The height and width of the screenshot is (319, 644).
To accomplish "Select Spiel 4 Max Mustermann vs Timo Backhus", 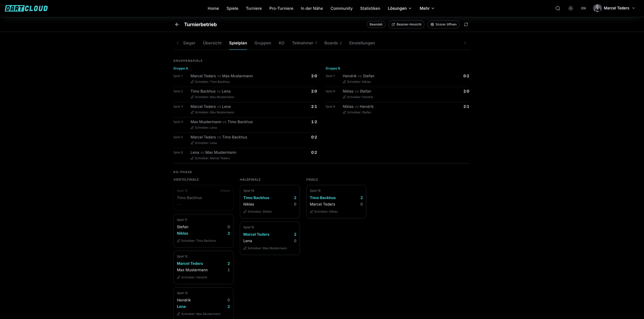I will coord(245,125).
